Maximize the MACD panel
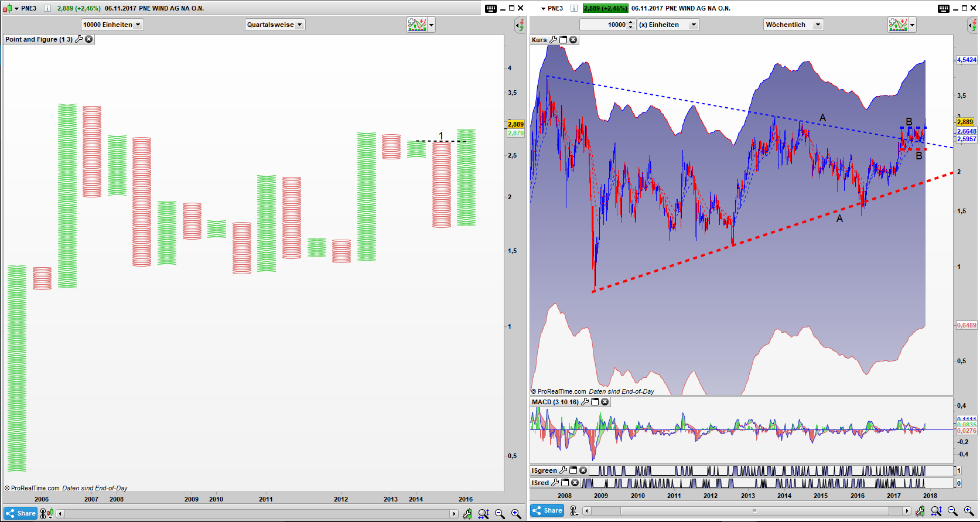 [595, 402]
